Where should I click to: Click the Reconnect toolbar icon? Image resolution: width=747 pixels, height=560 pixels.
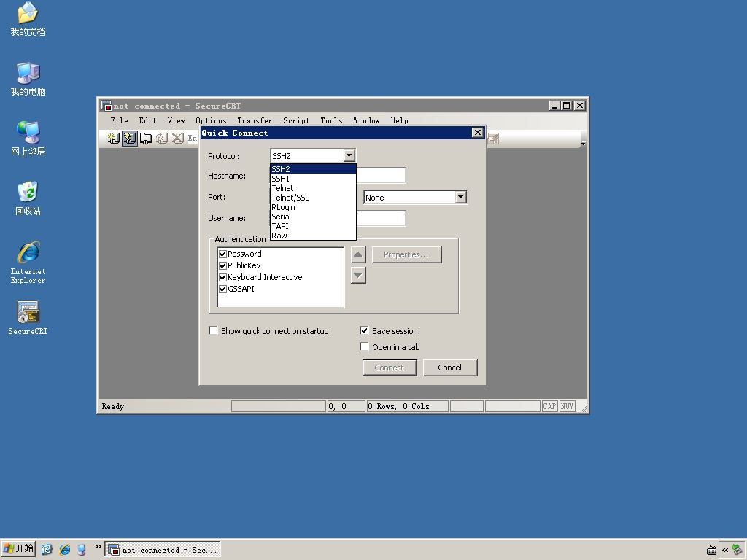pyautogui.click(x=162, y=138)
